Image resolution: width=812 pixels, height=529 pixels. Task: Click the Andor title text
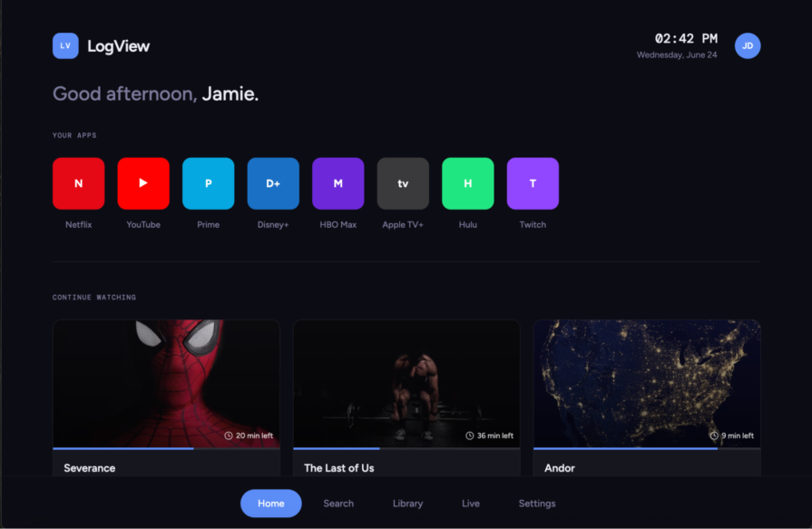coord(559,468)
